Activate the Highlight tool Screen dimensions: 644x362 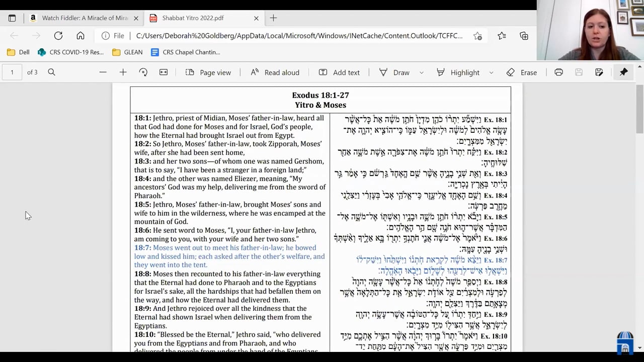458,72
